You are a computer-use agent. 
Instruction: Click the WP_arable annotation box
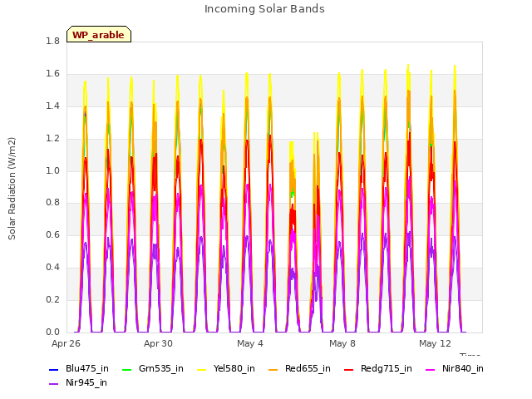(99, 34)
